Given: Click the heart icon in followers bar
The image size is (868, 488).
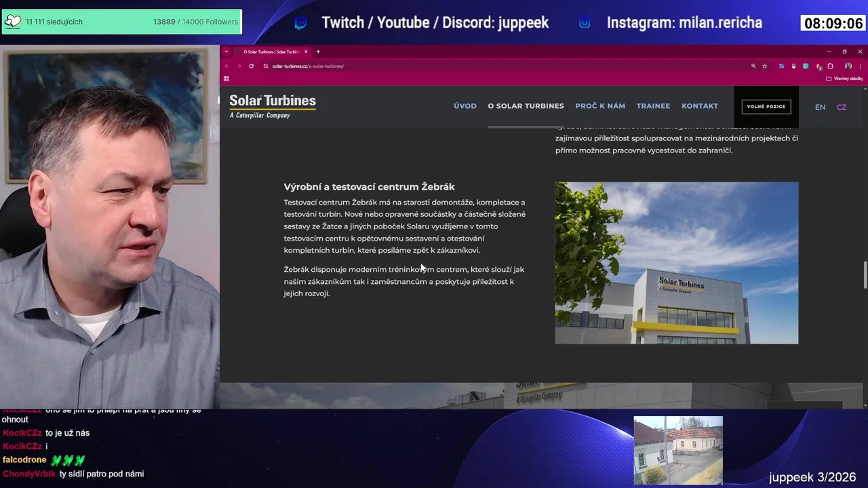Looking at the screenshot, I should click(x=12, y=22).
